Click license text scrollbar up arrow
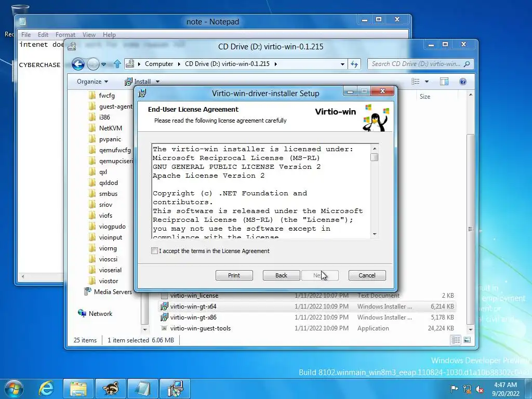This screenshot has height=399, width=532. [375, 148]
